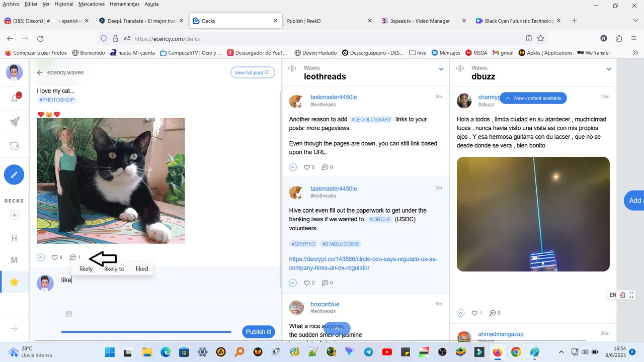644x362 pixels.
Task: Expand the leothreads column options chevron
Action: point(441,69)
